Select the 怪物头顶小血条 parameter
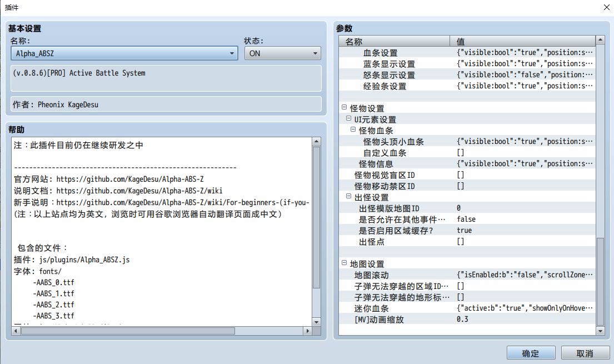Screen dimensions: 614x364 point(467,142)
